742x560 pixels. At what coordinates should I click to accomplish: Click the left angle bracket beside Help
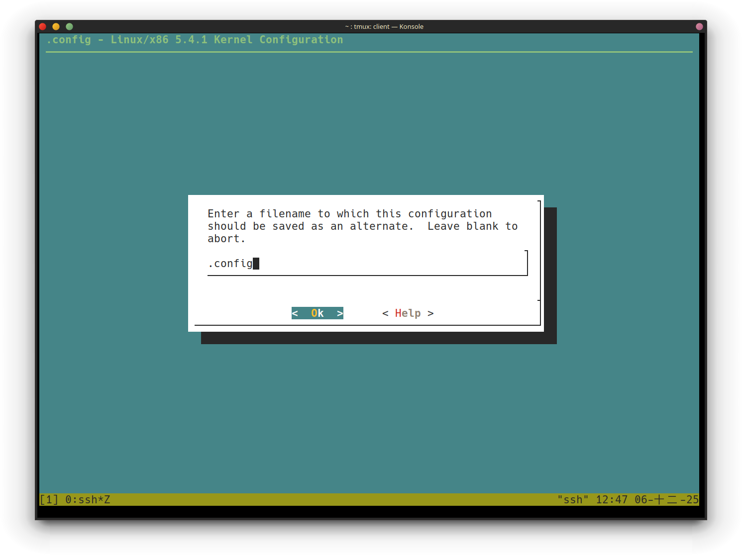385,313
